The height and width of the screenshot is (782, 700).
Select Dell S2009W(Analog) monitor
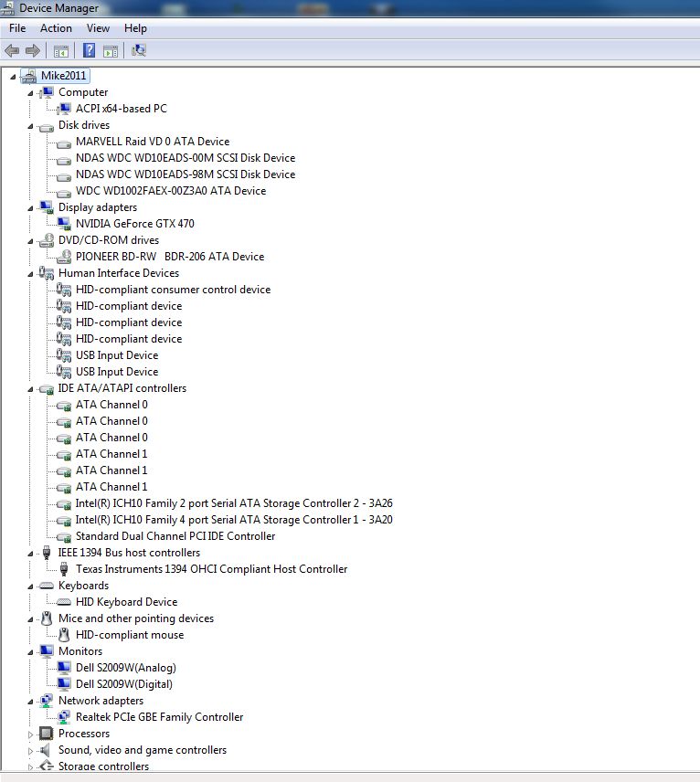tap(126, 667)
